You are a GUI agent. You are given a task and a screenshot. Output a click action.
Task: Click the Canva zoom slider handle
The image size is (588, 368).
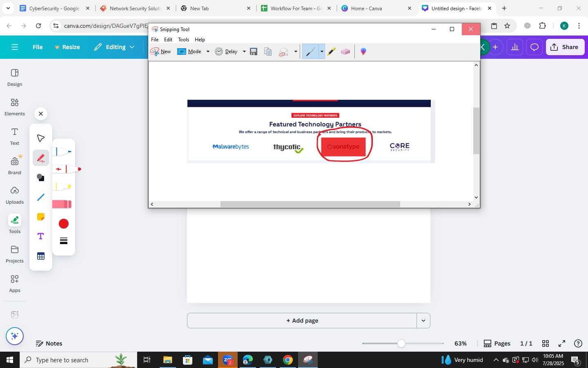click(x=401, y=343)
